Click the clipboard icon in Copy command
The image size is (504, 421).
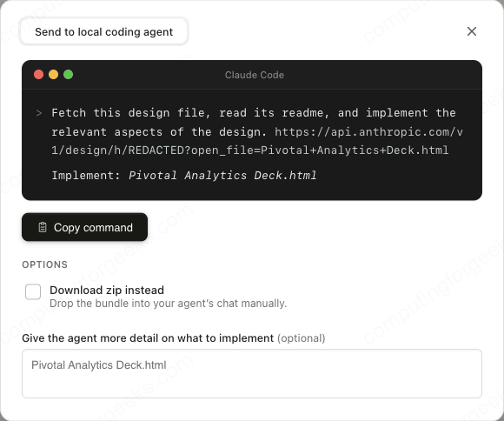pos(43,227)
